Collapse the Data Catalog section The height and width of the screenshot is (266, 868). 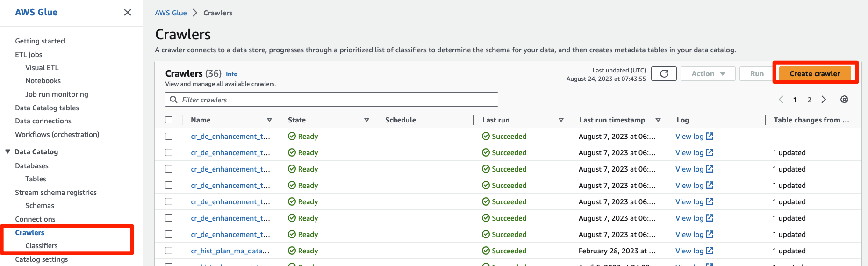coord(7,152)
